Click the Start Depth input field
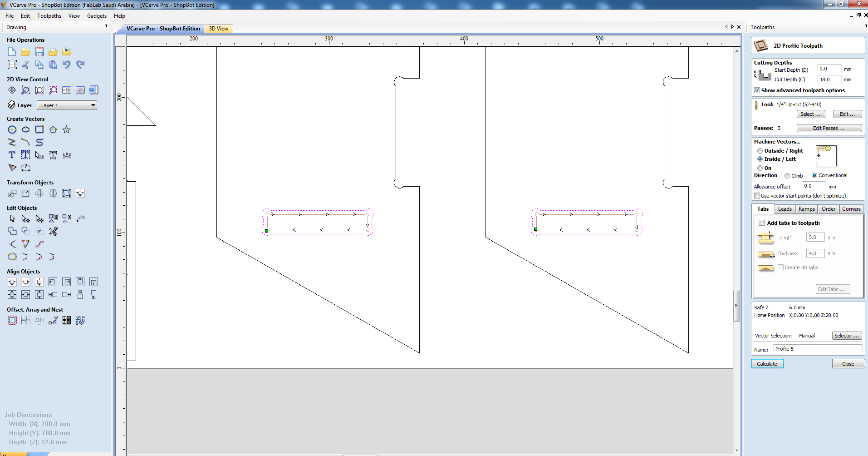The height and width of the screenshot is (456, 868). (x=829, y=69)
